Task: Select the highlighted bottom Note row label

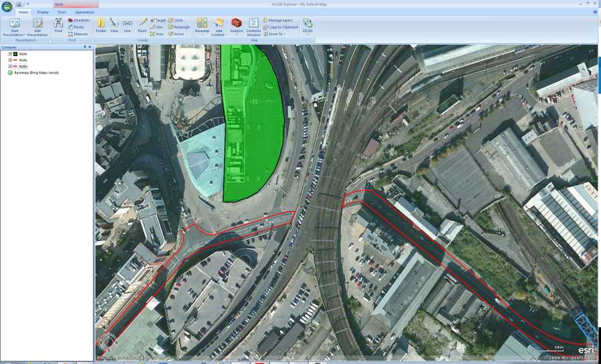Action: (x=23, y=66)
